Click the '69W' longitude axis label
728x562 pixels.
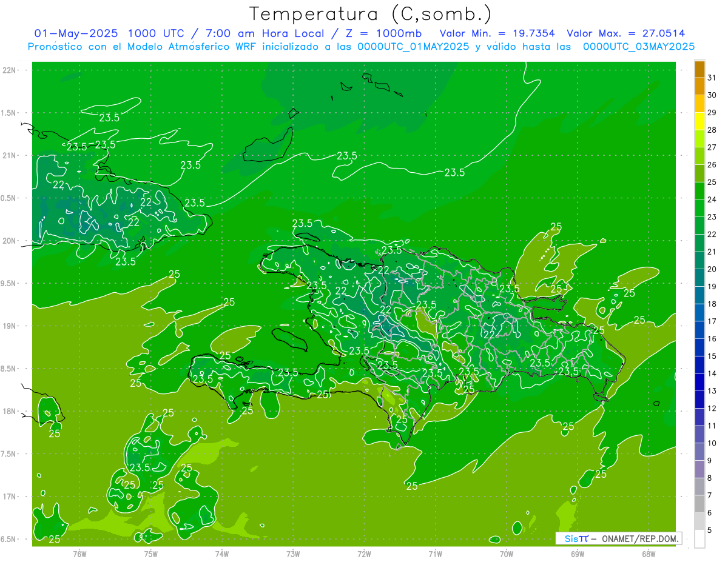click(578, 554)
